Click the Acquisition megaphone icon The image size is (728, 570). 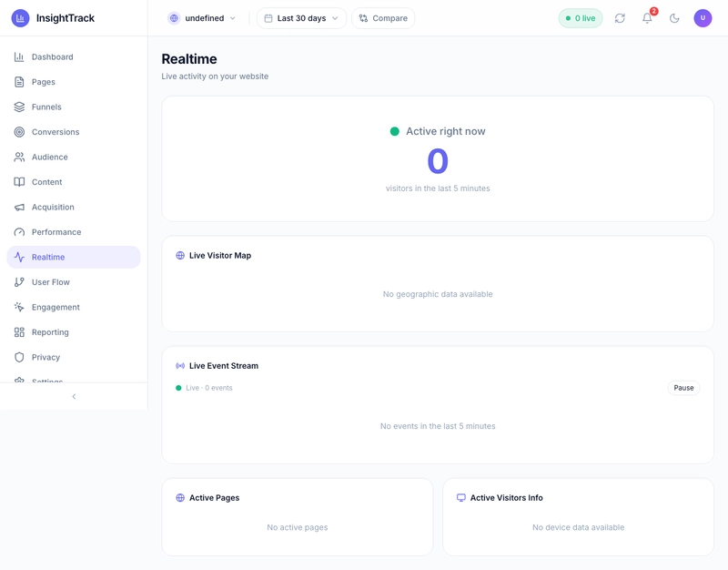click(19, 208)
